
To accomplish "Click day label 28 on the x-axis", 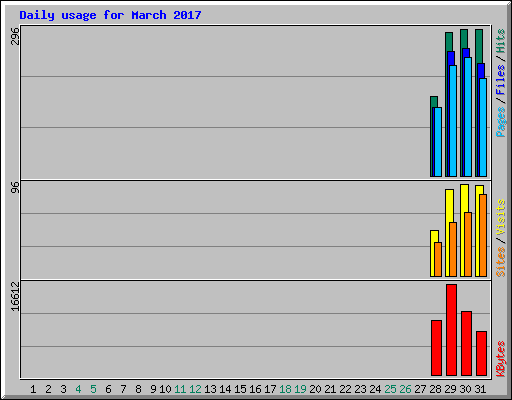I will [x=435, y=389].
